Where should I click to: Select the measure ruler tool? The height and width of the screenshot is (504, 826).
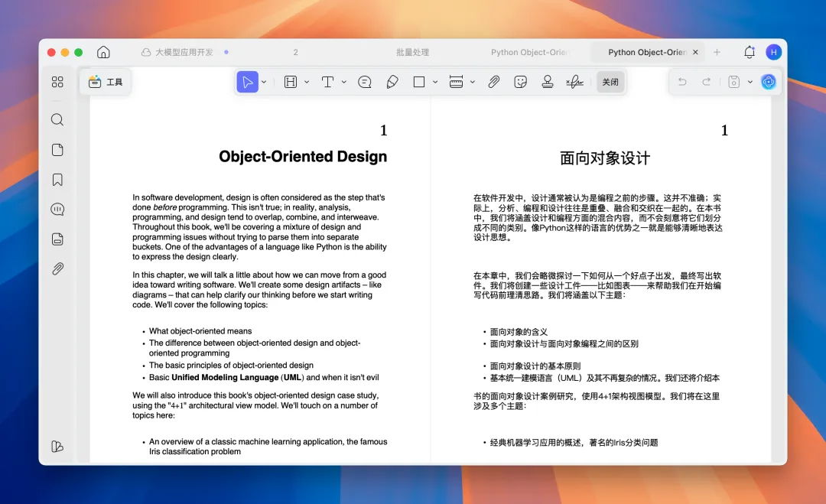tap(456, 82)
